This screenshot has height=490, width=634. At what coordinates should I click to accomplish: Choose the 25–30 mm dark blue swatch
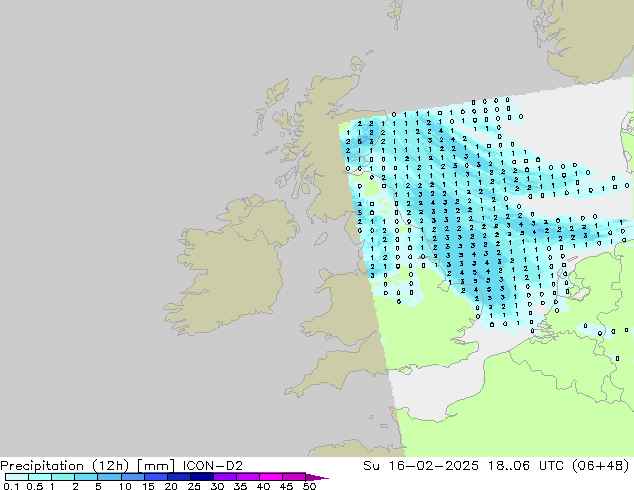202,477
